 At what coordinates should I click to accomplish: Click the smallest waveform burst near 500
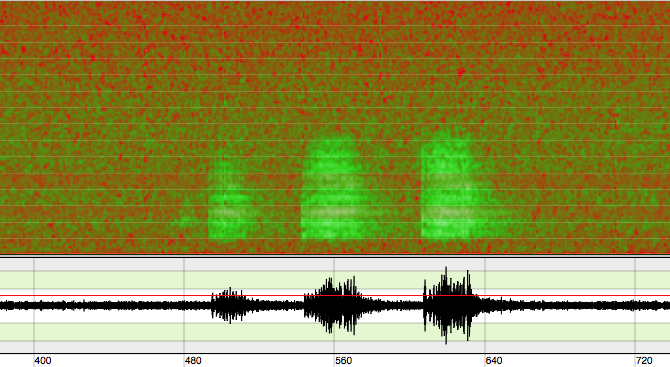click(229, 305)
